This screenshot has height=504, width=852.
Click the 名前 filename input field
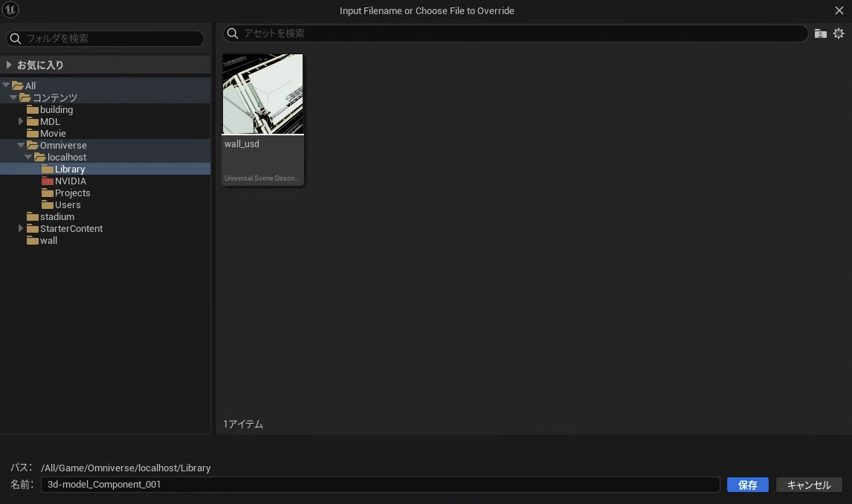click(x=379, y=485)
